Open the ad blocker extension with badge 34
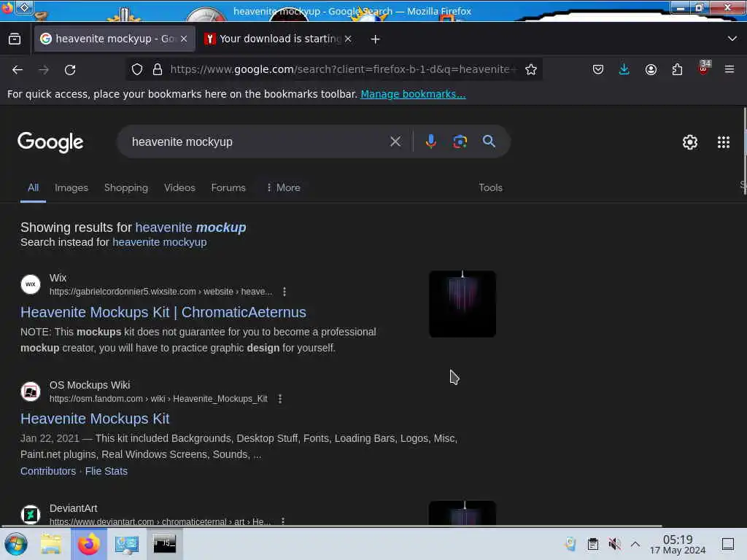 pyautogui.click(x=703, y=68)
